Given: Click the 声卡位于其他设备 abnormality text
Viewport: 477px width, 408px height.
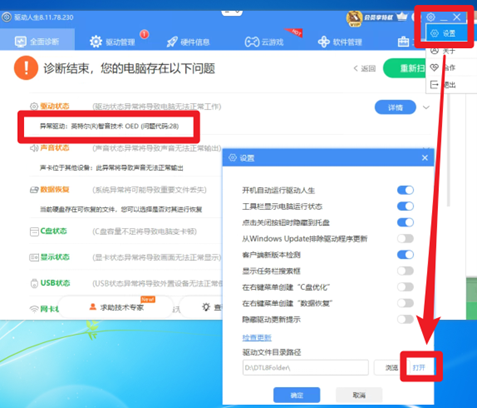Looking at the screenshot, I should point(112,168).
